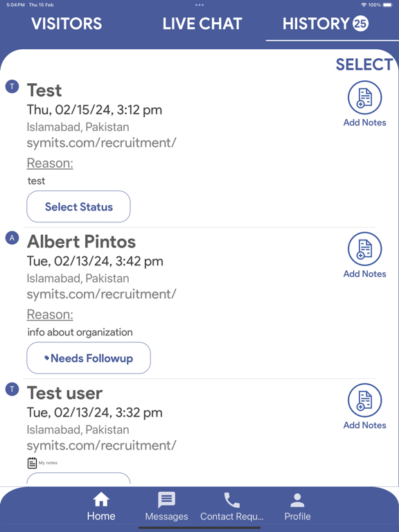Image resolution: width=399 pixels, height=532 pixels.
Task: Open the partially visible status dropdown for Test user
Action: point(78,478)
